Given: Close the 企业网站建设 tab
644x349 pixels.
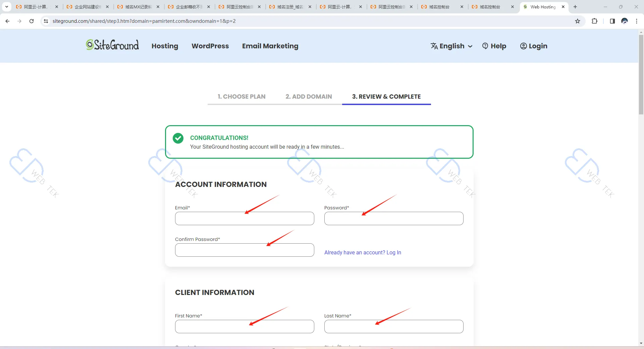Looking at the screenshot, I should tap(107, 7).
